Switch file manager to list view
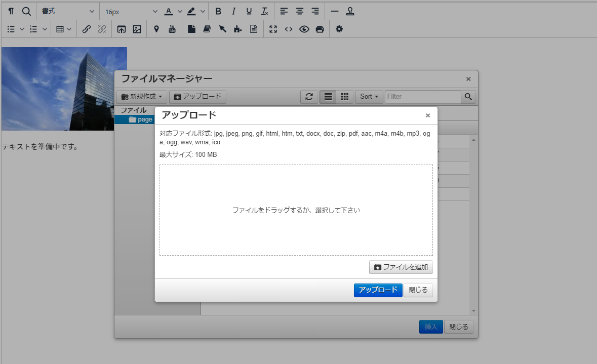Screen dimensions: 597x364 point(328,97)
